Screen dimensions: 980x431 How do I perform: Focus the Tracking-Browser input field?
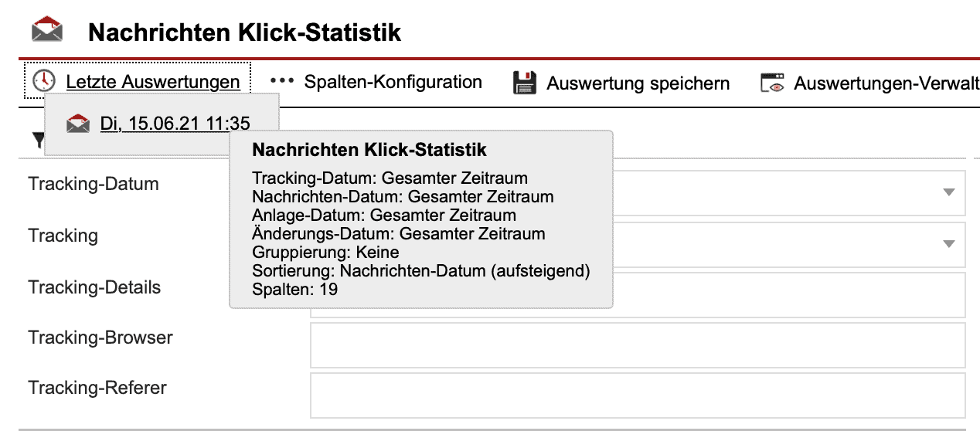click(638, 345)
